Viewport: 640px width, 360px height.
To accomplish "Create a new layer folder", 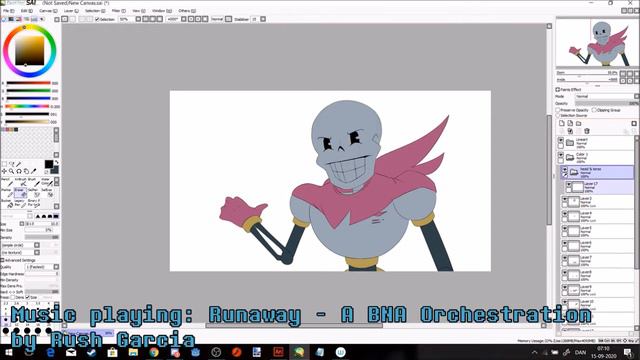I will [578, 123].
